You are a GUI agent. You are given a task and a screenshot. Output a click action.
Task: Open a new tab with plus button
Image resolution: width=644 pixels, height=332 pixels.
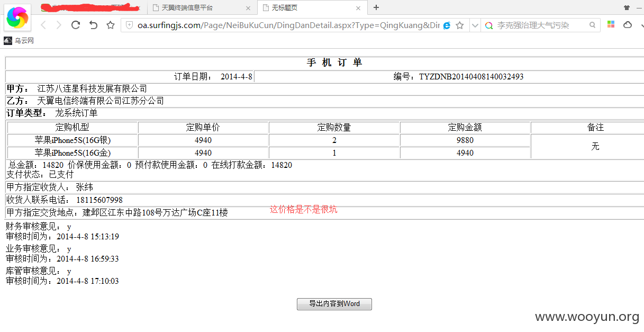[x=376, y=7]
